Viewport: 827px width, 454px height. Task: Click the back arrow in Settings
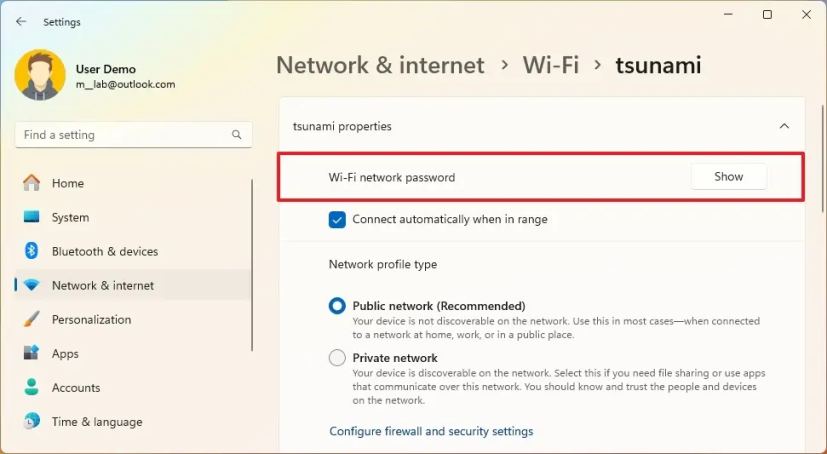(x=21, y=21)
